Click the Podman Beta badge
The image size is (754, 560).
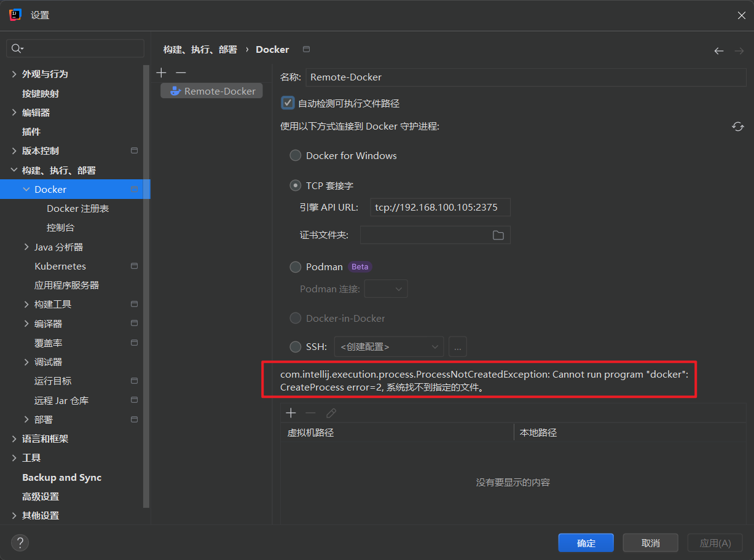360,266
